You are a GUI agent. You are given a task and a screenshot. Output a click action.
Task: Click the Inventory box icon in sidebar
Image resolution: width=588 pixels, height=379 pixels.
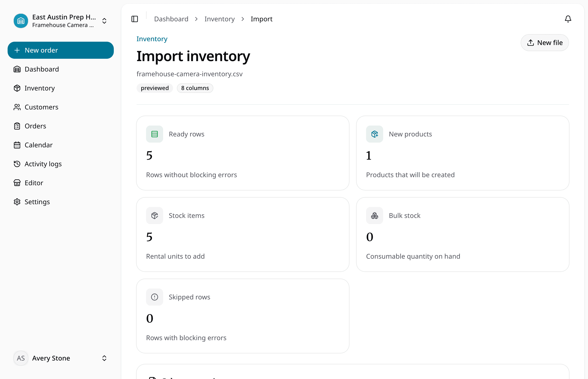(17, 88)
